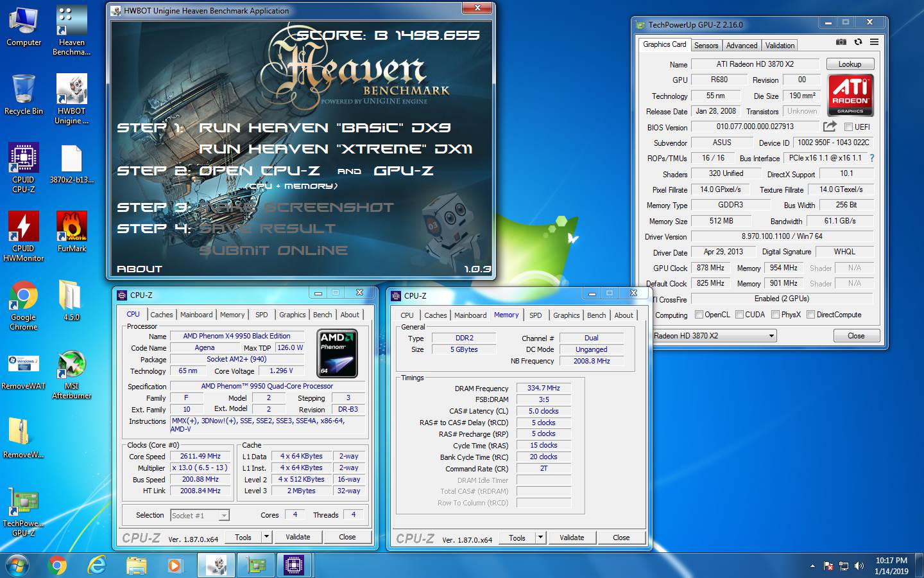Click the AMD Phenom logo in CPU-Z
Screen dimensions: 924x578
point(338,353)
